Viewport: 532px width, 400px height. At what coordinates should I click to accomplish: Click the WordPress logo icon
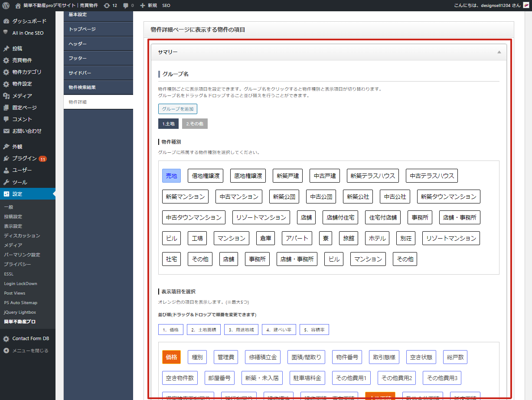click(6, 6)
